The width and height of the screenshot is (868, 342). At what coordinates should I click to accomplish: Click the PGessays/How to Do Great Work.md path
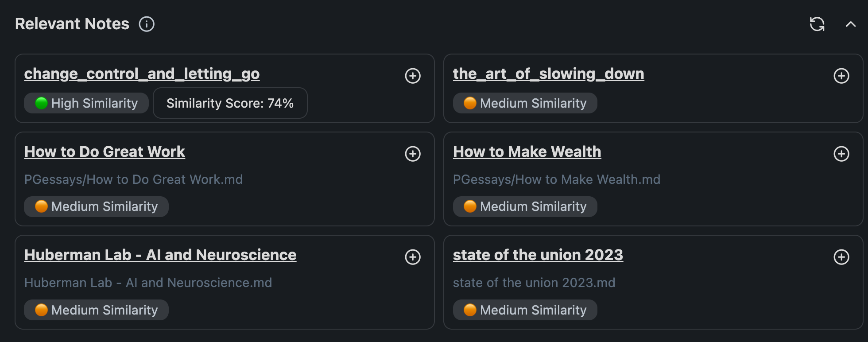pyautogui.click(x=133, y=179)
